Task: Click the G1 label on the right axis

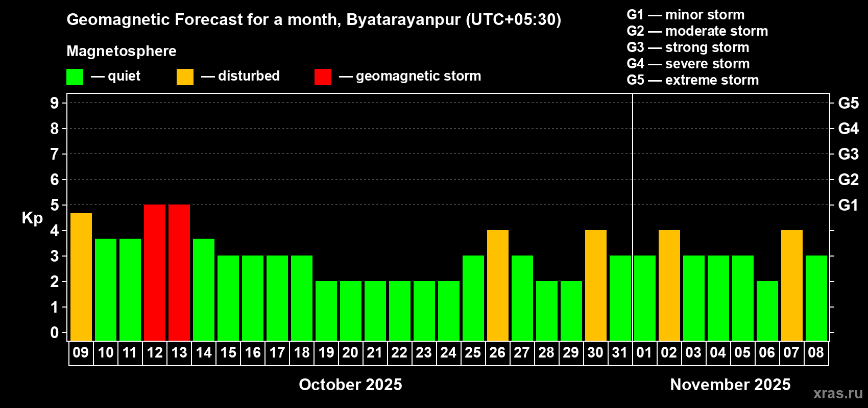Action: 848,205
